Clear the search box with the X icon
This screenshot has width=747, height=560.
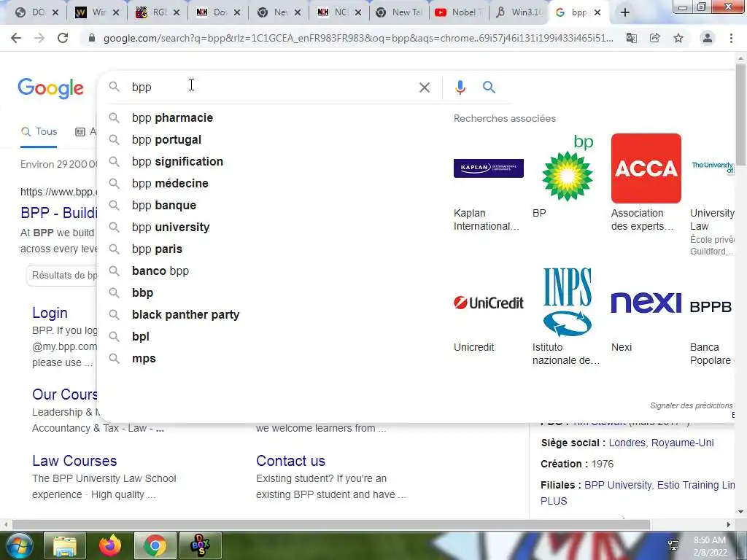click(425, 87)
